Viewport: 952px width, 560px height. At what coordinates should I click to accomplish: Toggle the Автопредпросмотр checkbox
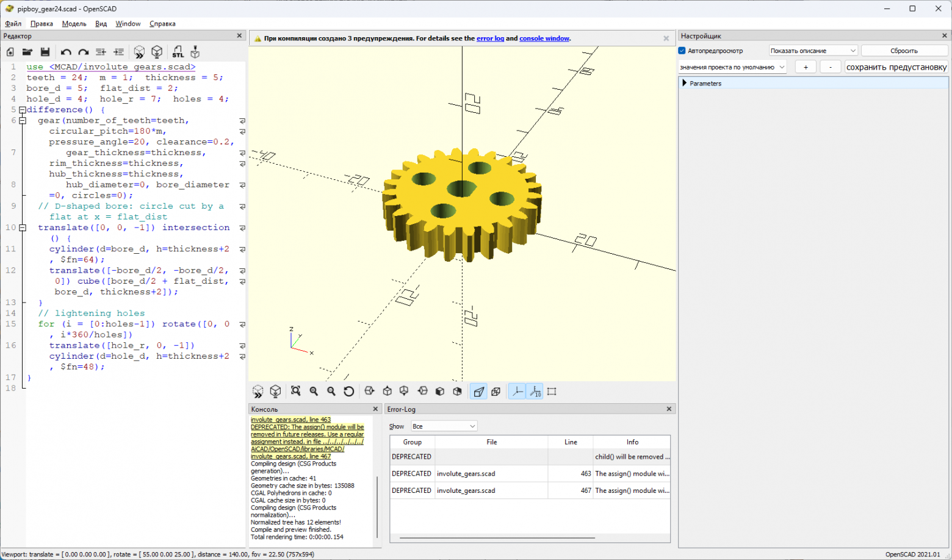tap(682, 51)
